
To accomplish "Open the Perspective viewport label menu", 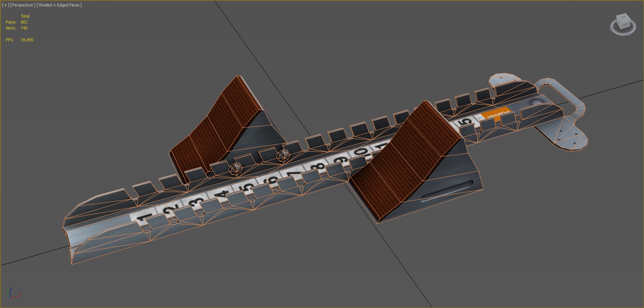I will tap(22, 5).
